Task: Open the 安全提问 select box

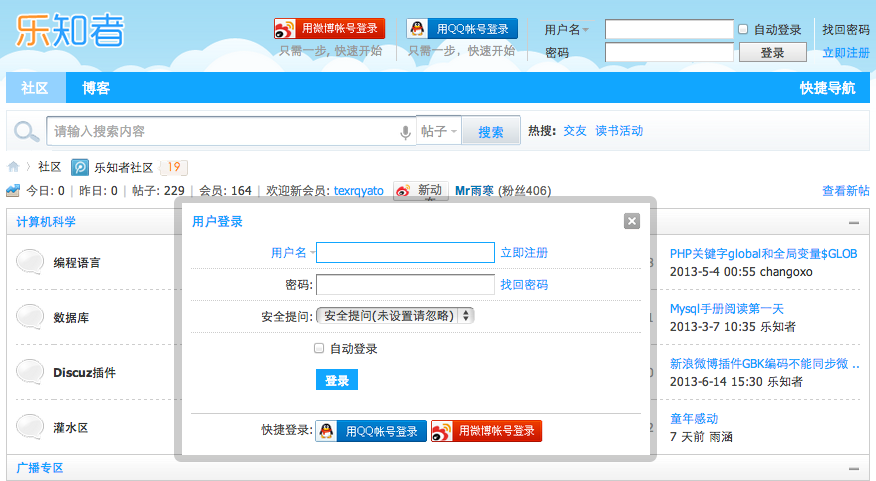Action: click(395, 316)
